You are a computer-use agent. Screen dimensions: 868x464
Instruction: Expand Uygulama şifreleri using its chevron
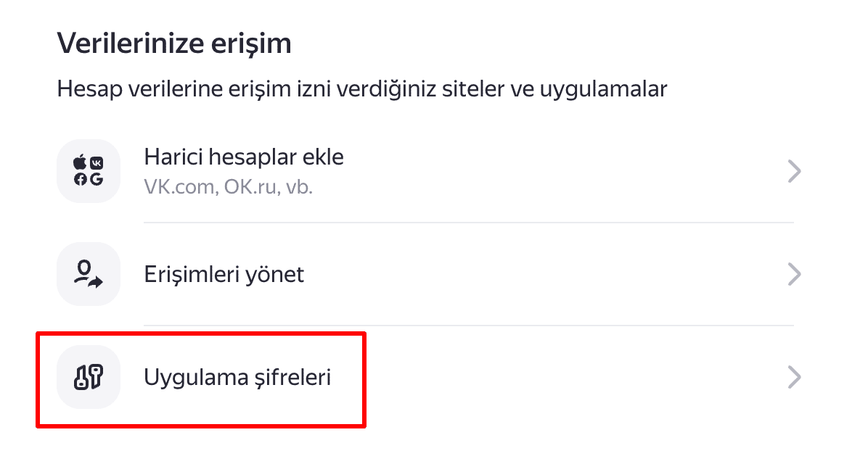(794, 377)
